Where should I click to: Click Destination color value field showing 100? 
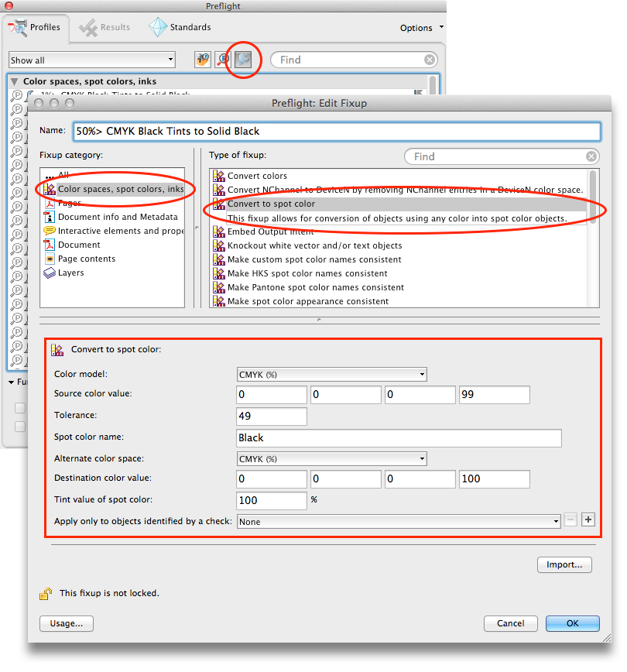click(x=495, y=479)
